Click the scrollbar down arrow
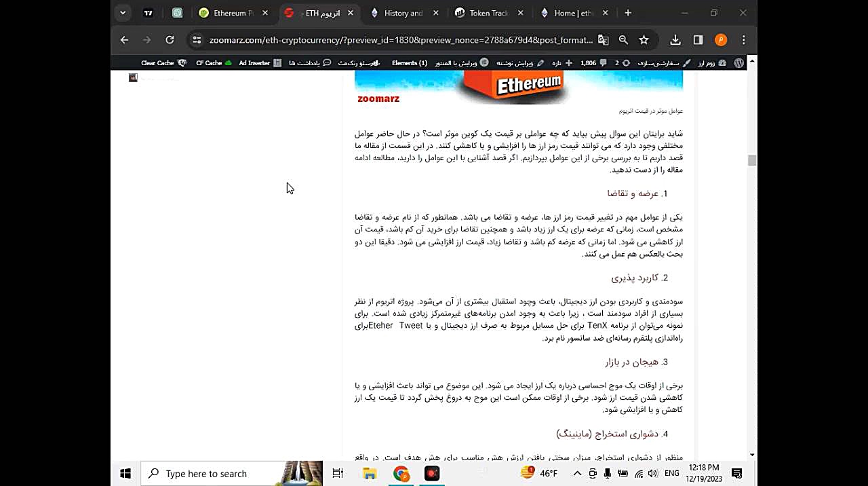Viewport: 868px width, 486px height. tap(751, 455)
